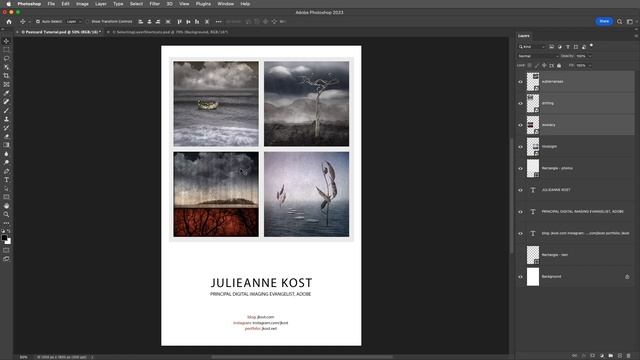Viewport: 640px width, 360px height.
Task: Click the foreground color swatch
Action: point(4,238)
